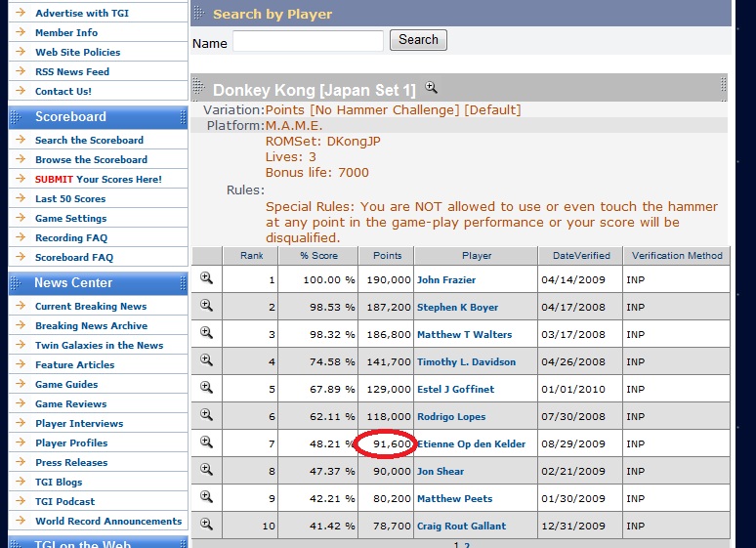756x548 pixels.
Task: Click the magnifier icon in Stephen K Boyer's row
Action: coord(206,306)
